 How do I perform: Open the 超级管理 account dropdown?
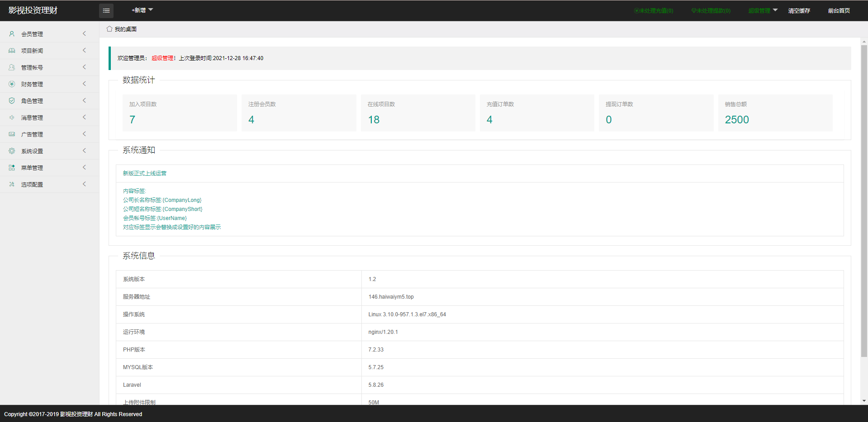click(x=763, y=10)
